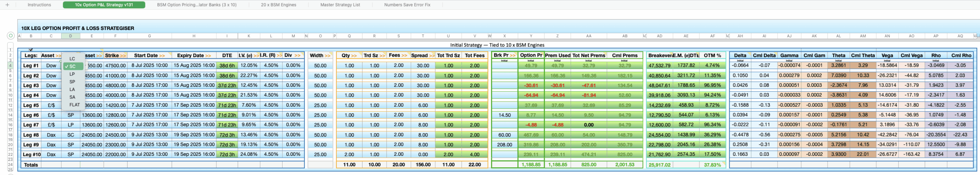Choose the checked SC option
This screenshot has height=175, width=980.
click(73, 66)
